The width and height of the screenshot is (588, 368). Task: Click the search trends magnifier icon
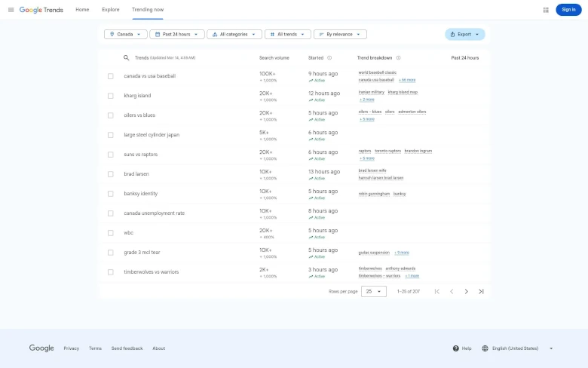pos(127,57)
